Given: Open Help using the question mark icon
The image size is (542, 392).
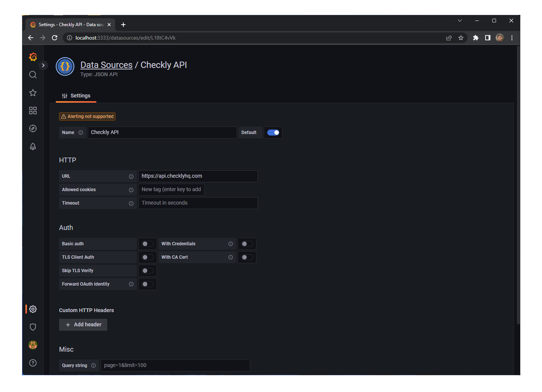Looking at the screenshot, I should pos(33,363).
